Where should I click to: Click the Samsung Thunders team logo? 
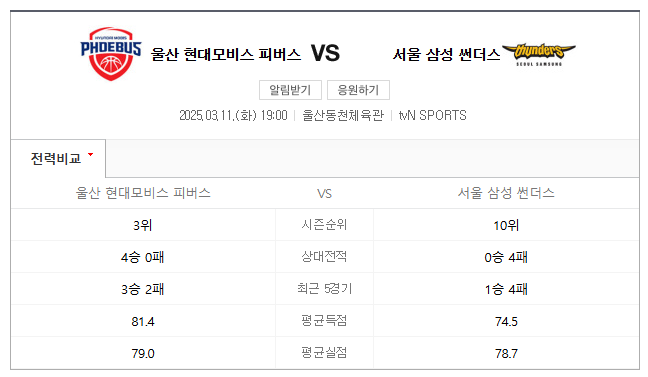(x=538, y=55)
